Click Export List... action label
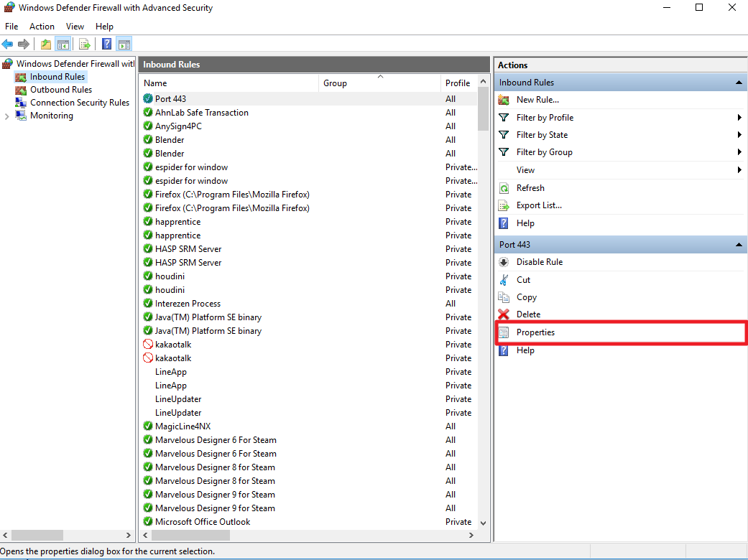This screenshot has height=560, width=748. tap(539, 205)
